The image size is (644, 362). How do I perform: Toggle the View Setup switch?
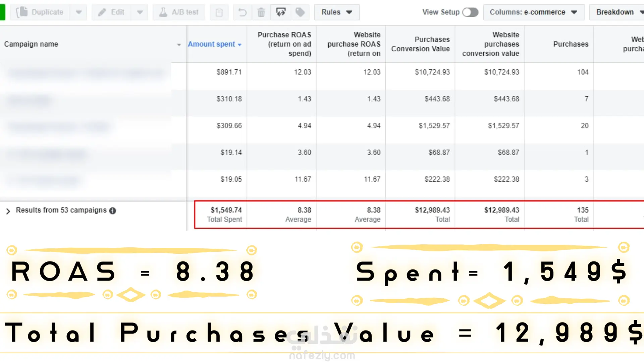(470, 12)
